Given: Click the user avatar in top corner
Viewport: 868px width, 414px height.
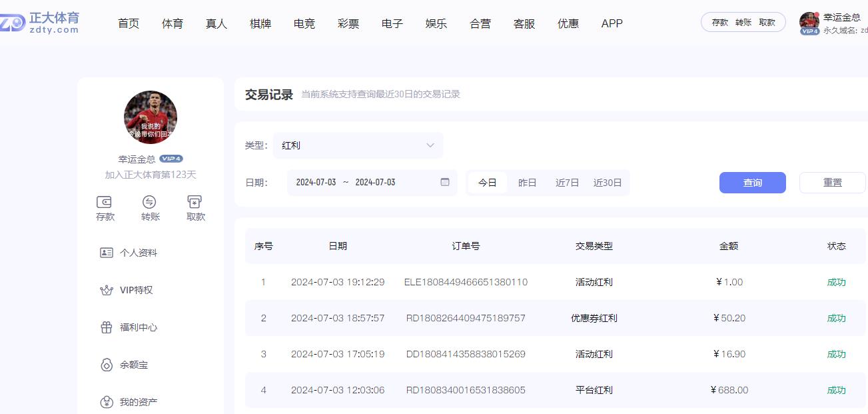Looking at the screenshot, I should [x=808, y=22].
